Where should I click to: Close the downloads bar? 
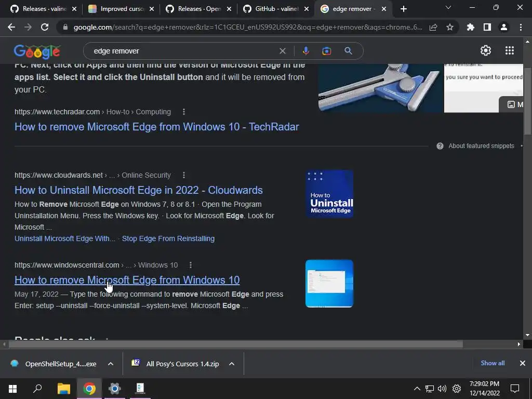[x=523, y=363]
